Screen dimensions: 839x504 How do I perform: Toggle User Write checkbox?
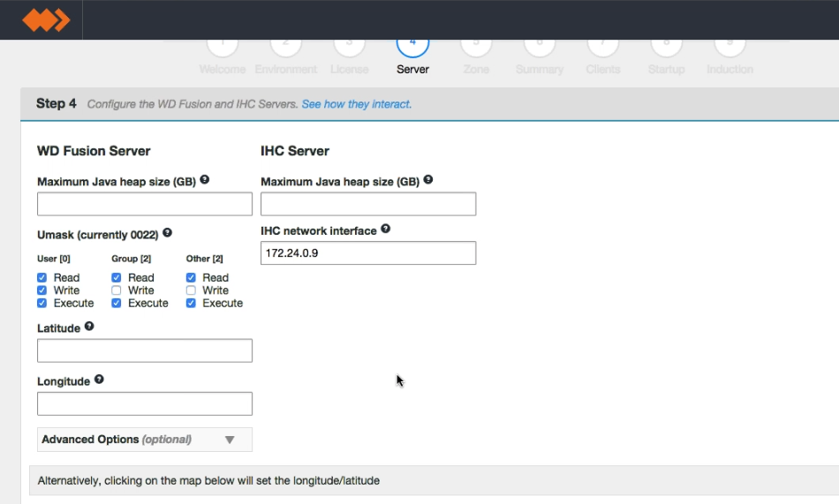(42, 290)
